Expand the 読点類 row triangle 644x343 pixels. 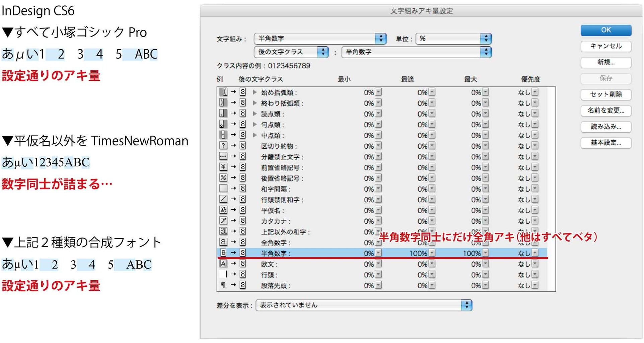coord(255,114)
